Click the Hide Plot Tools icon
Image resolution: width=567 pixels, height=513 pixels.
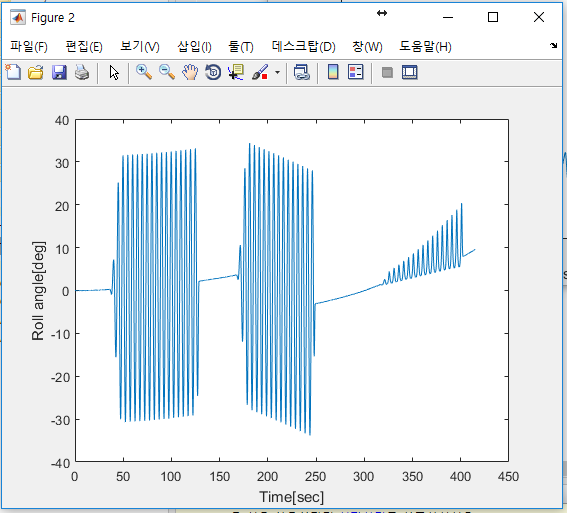[387, 73]
